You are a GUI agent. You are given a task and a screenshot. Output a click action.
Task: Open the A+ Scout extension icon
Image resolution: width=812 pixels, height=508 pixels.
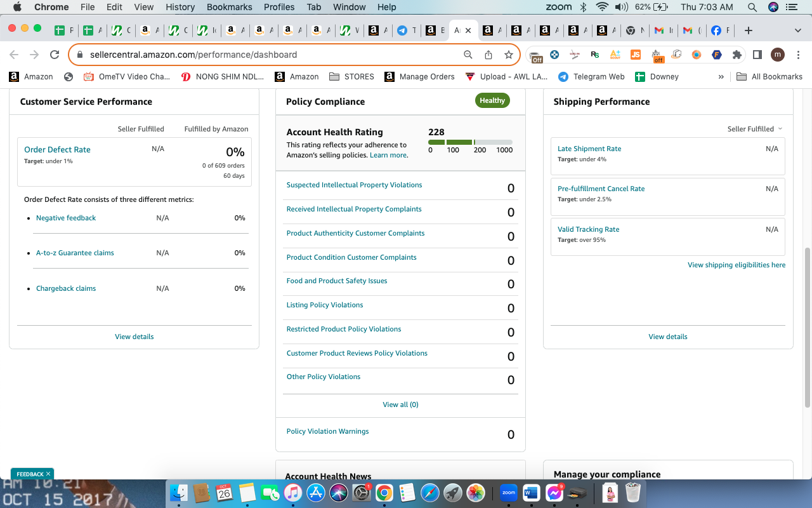coord(615,55)
